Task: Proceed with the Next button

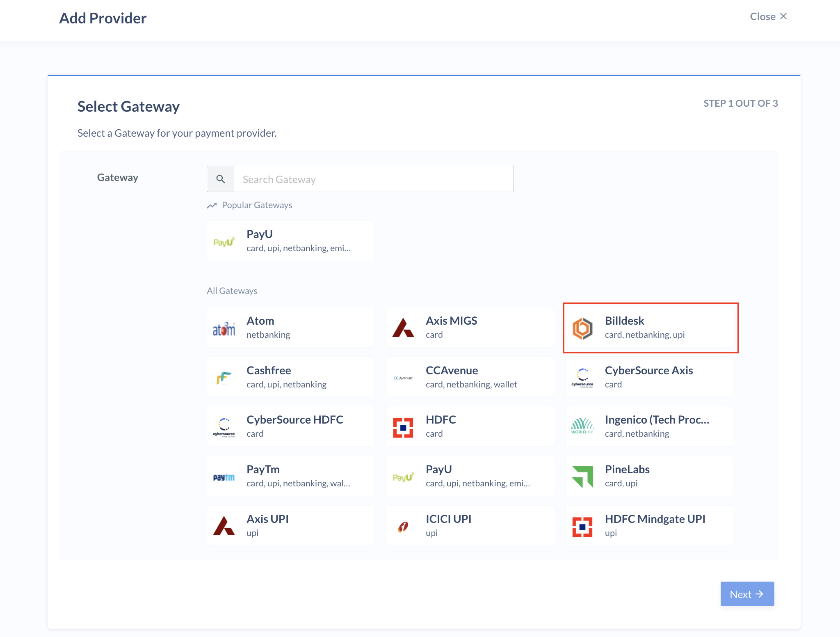Action: tap(747, 594)
